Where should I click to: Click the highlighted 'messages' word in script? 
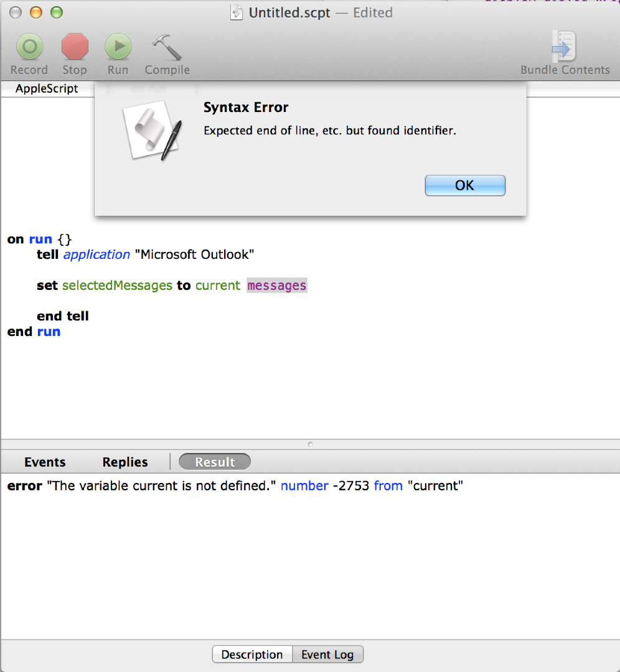point(277,286)
